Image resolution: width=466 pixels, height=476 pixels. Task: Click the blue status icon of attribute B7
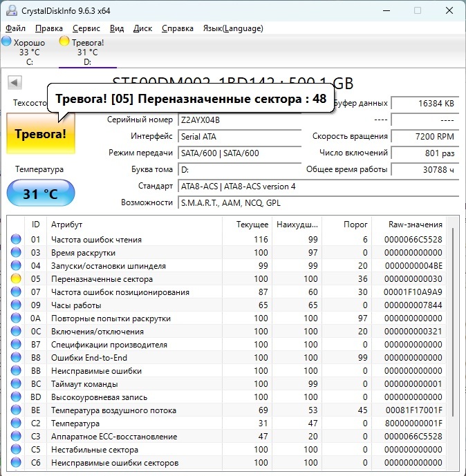tap(16, 344)
